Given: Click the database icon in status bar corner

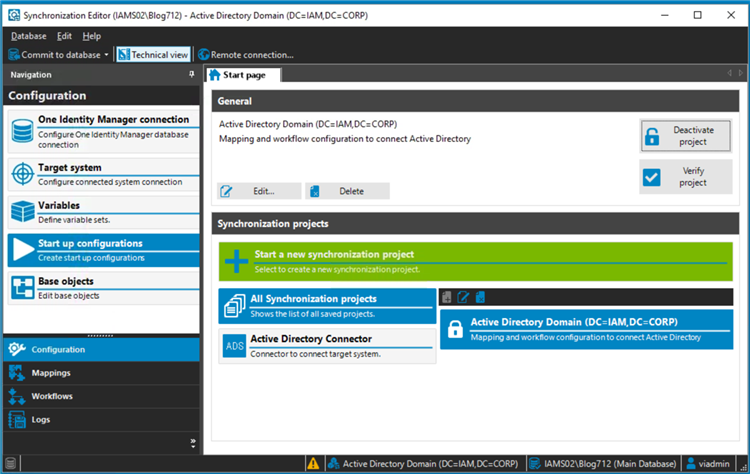Looking at the screenshot, I should (x=11, y=463).
